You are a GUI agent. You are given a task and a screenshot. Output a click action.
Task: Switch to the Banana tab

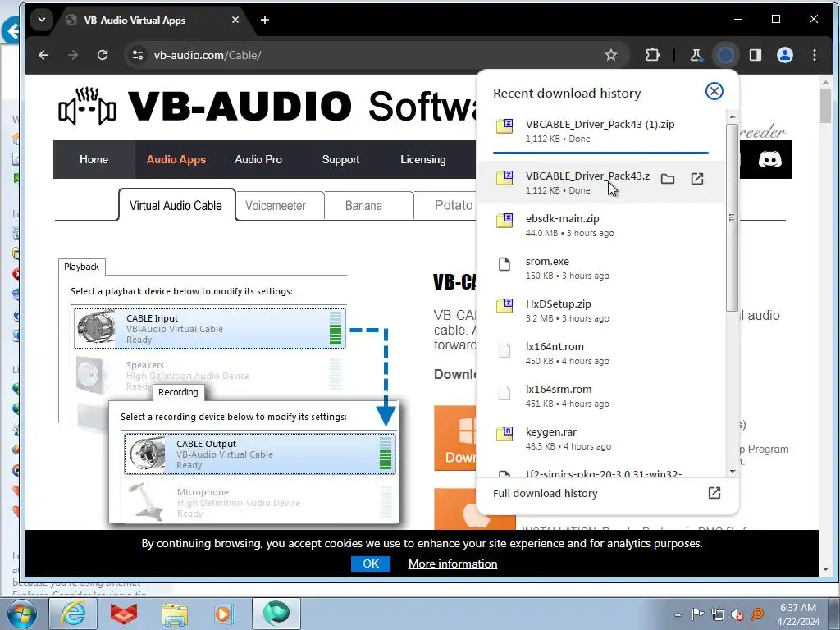363,206
